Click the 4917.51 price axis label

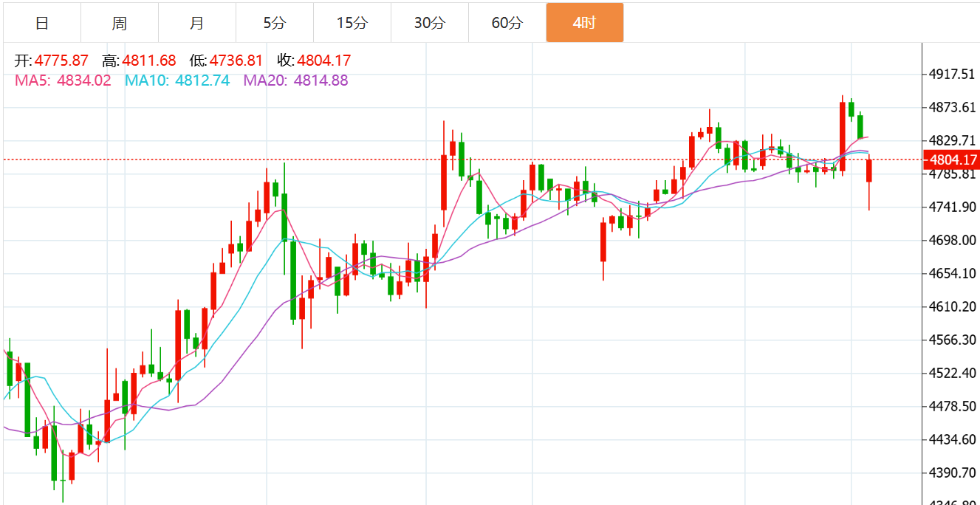[x=951, y=75]
